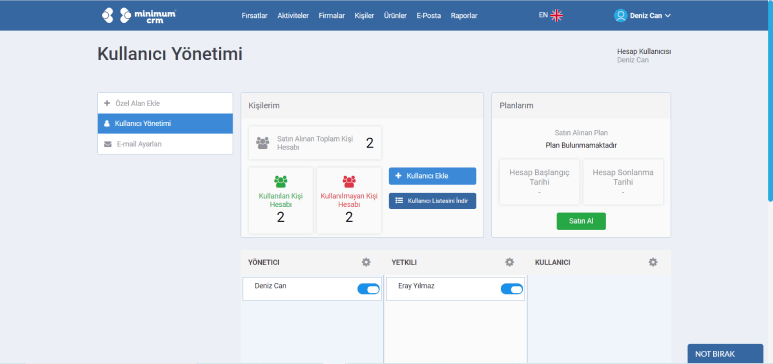This screenshot has width=773, height=364.
Task: Click the Hesap Kullanıcısı label
Action: [644, 51]
